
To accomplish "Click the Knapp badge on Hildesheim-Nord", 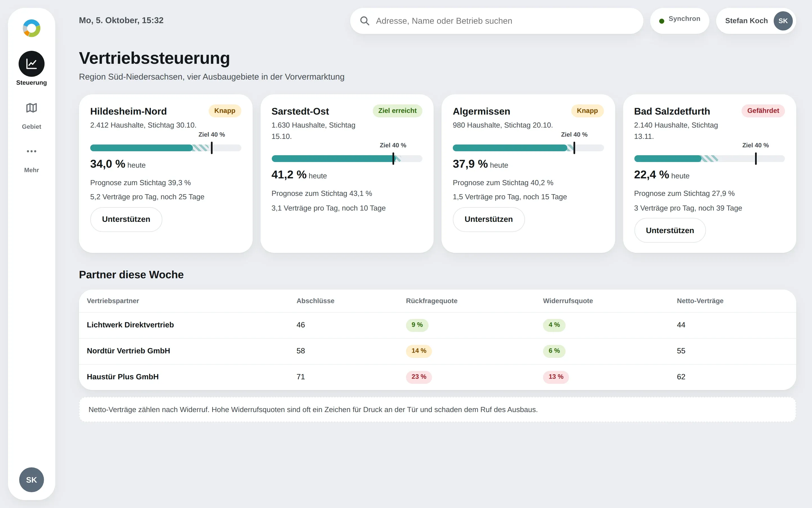I will 225,111.
